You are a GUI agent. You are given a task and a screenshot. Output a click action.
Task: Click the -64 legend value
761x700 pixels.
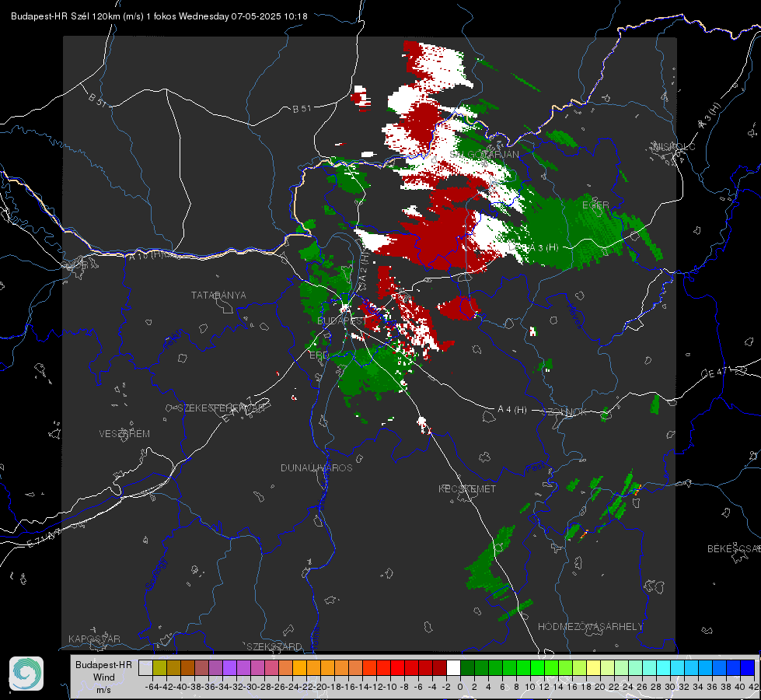(152, 688)
